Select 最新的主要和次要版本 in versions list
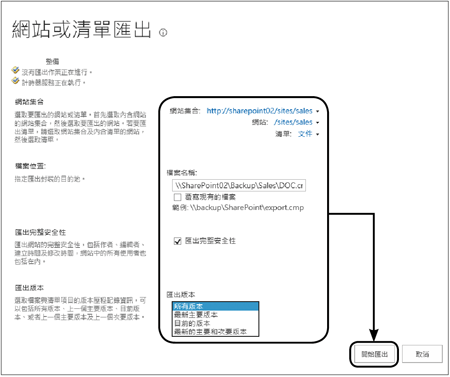450x377 pixels. pyautogui.click(x=215, y=332)
